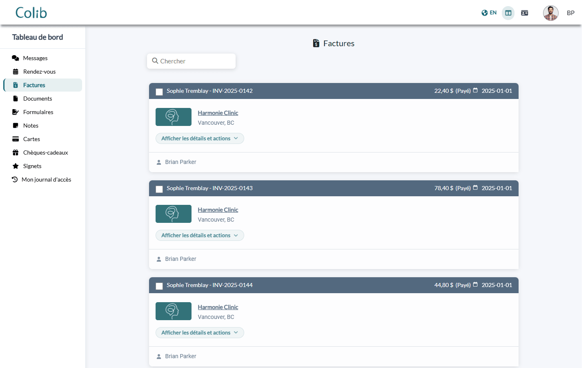588x368 pixels.
Task: Click the amount 44,80 $ (Payé)
Action: click(x=452, y=285)
